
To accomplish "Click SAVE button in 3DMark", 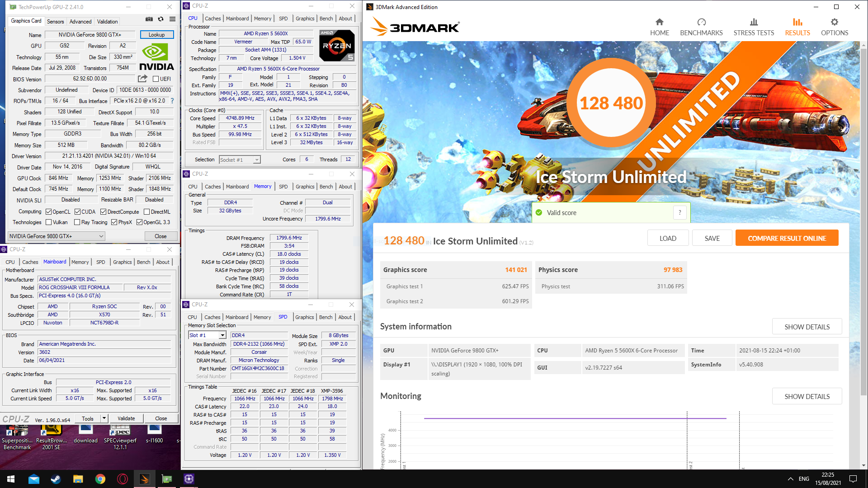I will (x=712, y=238).
